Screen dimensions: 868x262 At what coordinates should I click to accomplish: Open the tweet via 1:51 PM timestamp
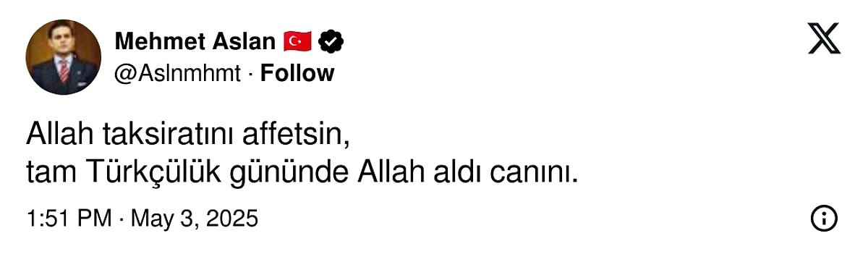[69, 218]
